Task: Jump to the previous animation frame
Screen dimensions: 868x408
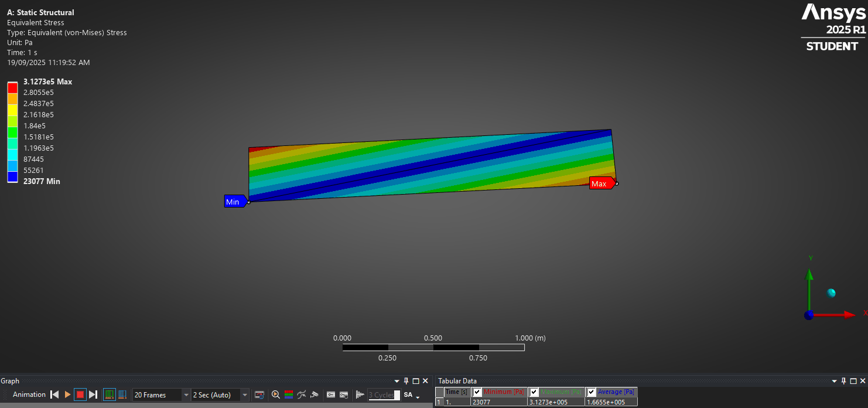Action: [x=54, y=395]
